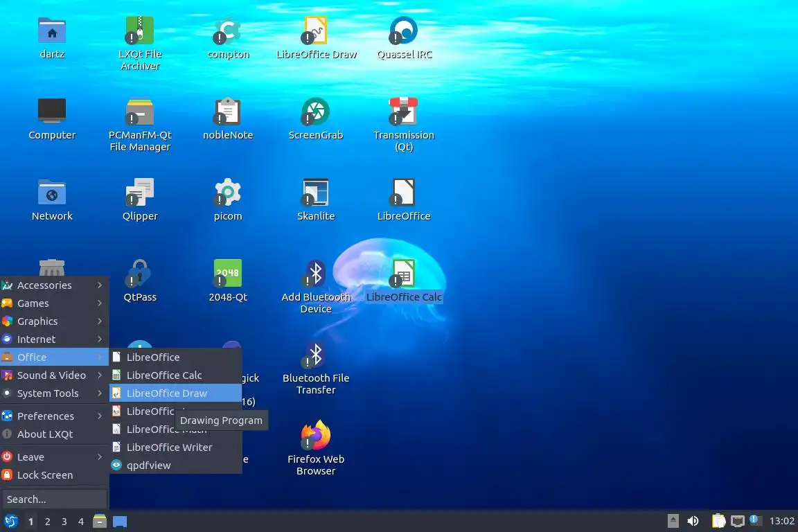Expand the Sound & Video submenu
798x532 pixels.
[x=54, y=375]
